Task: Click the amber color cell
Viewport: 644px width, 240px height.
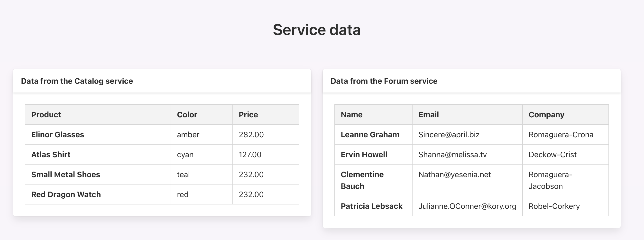Action: coord(202,135)
